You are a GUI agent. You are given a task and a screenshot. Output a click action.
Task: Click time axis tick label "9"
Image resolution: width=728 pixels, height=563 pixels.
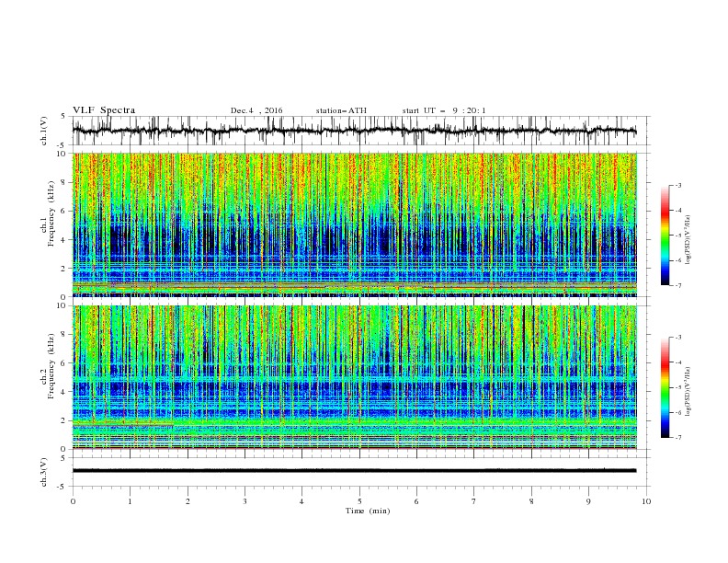pyautogui.click(x=588, y=501)
